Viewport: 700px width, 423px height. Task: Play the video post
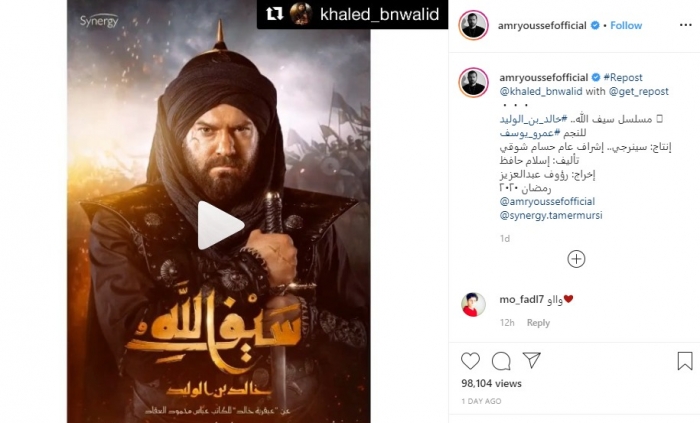click(x=220, y=225)
